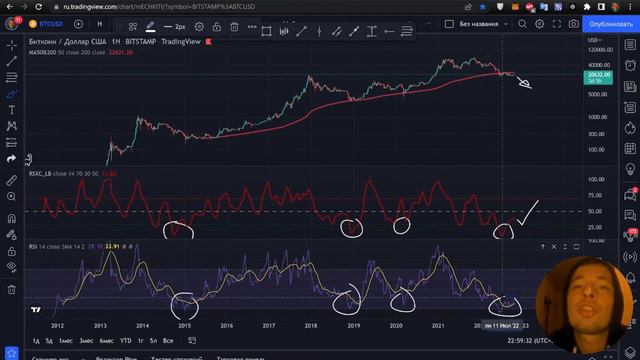
Task: Open chart settings gear in top bar
Action: click(x=540, y=24)
